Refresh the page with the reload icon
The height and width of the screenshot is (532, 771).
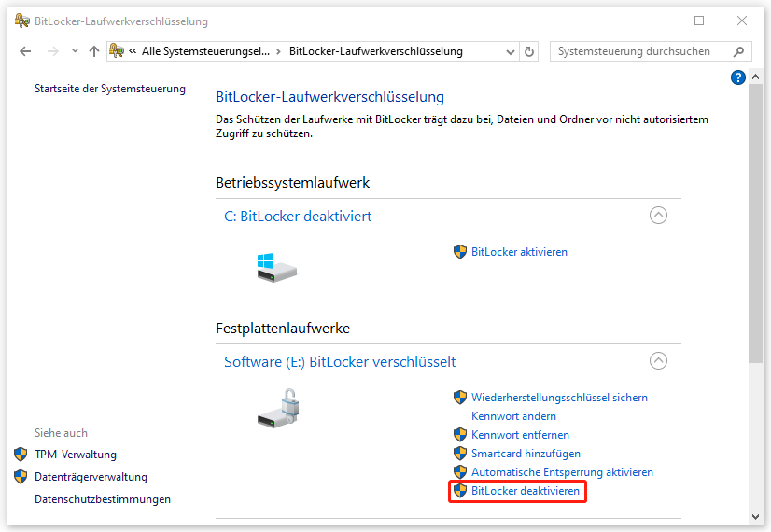528,51
